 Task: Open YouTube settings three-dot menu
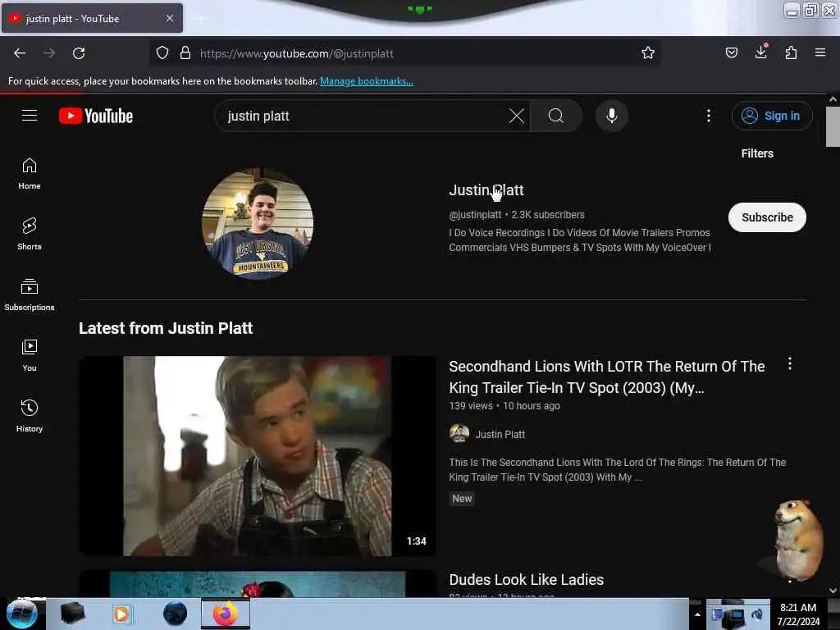pyautogui.click(x=708, y=116)
